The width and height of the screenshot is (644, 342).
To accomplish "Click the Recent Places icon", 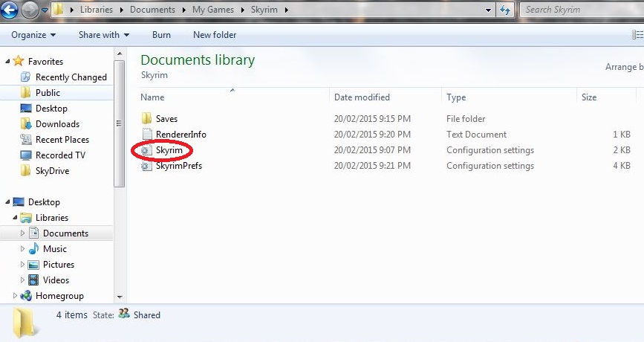I will (26, 139).
